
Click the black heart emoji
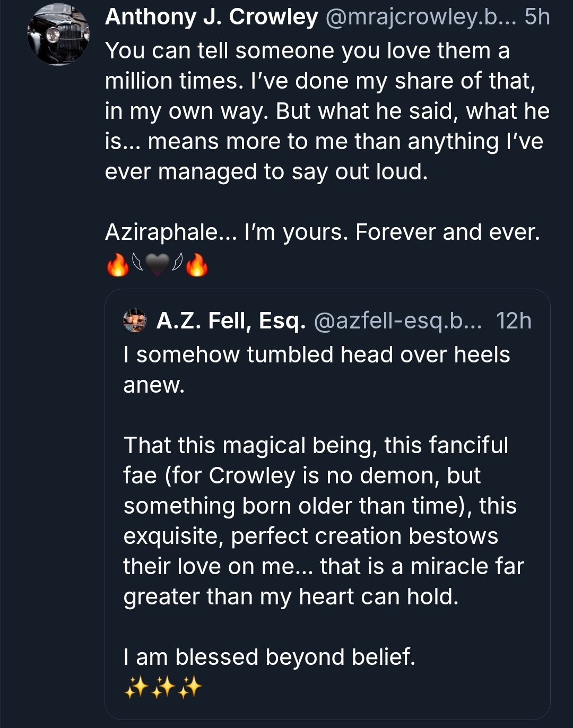click(157, 264)
